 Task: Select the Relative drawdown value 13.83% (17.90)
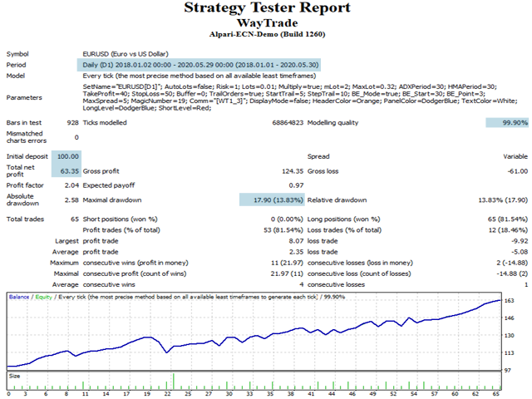click(x=503, y=200)
